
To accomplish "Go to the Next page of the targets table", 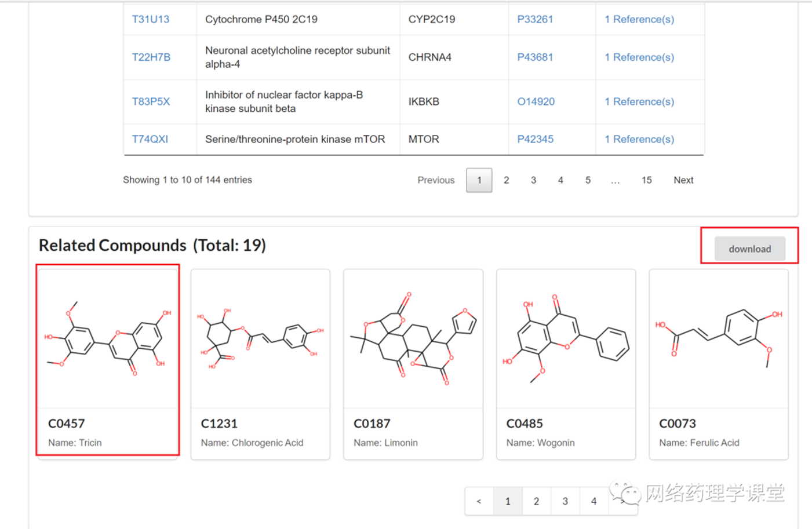I will [683, 180].
